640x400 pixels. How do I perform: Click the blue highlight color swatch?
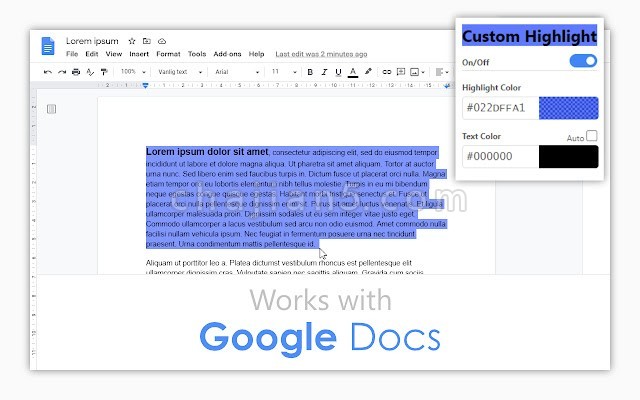[569, 108]
